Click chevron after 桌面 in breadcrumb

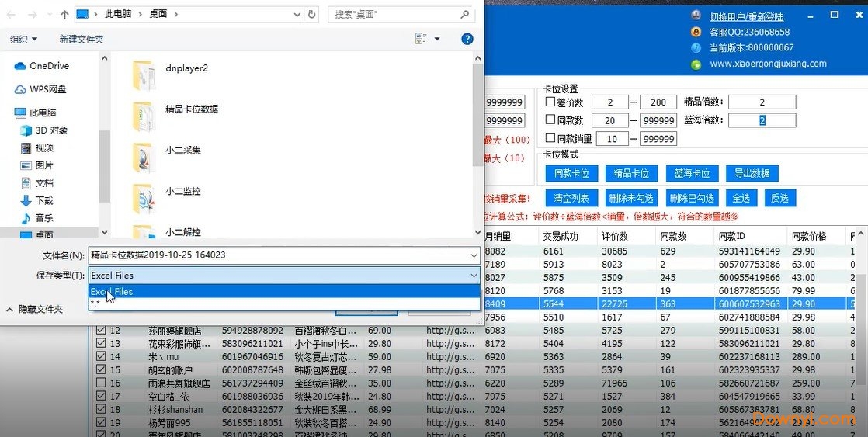tap(176, 14)
